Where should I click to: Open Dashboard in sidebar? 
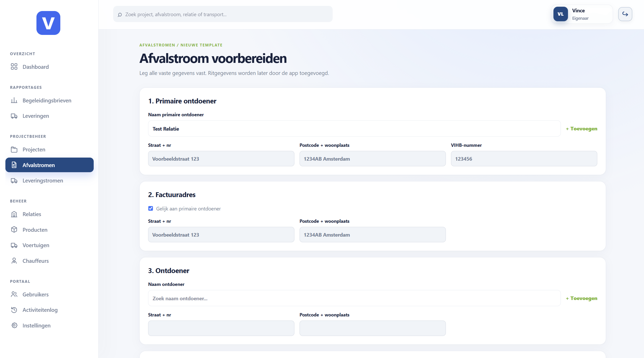[50, 67]
